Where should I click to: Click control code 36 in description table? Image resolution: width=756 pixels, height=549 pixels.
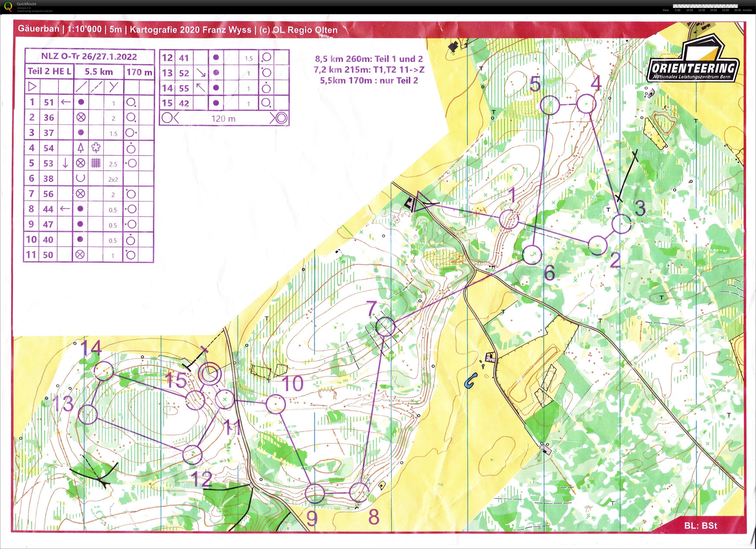coord(49,117)
